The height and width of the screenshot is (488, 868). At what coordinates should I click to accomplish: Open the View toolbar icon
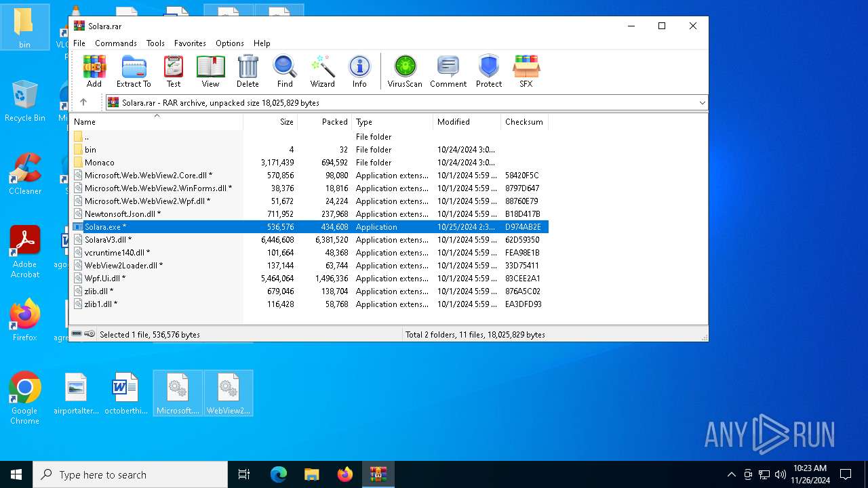point(210,72)
